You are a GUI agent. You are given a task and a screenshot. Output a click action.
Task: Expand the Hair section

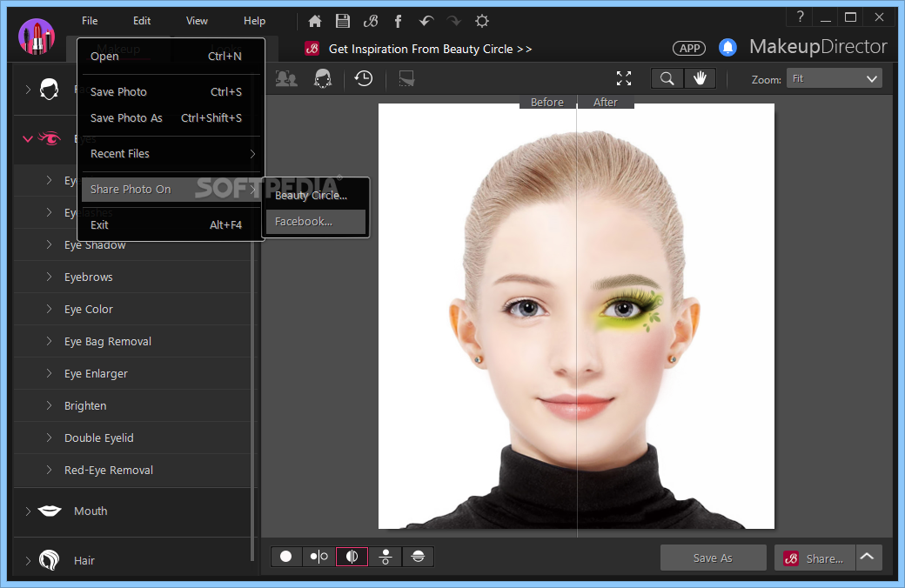point(28,560)
